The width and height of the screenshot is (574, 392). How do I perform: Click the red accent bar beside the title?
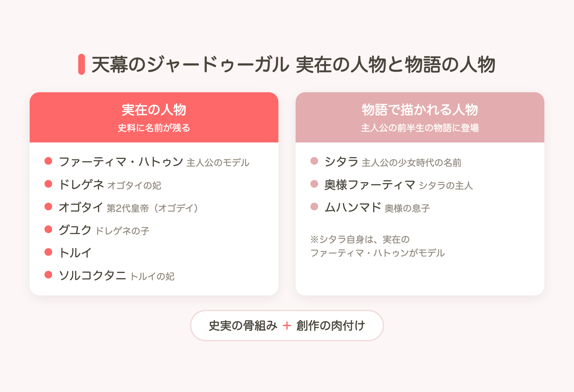click(x=82, y=65)
